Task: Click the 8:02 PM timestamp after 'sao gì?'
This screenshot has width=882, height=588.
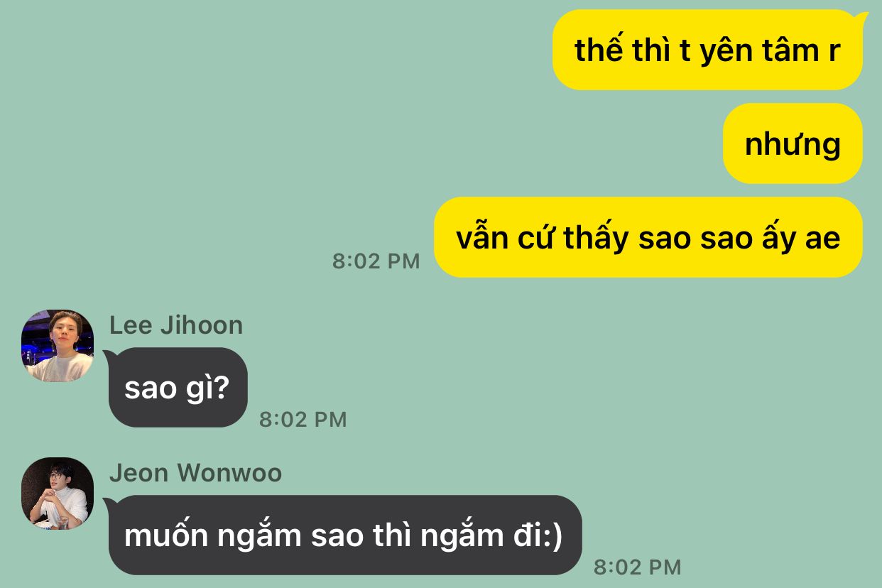Action: 303,420
